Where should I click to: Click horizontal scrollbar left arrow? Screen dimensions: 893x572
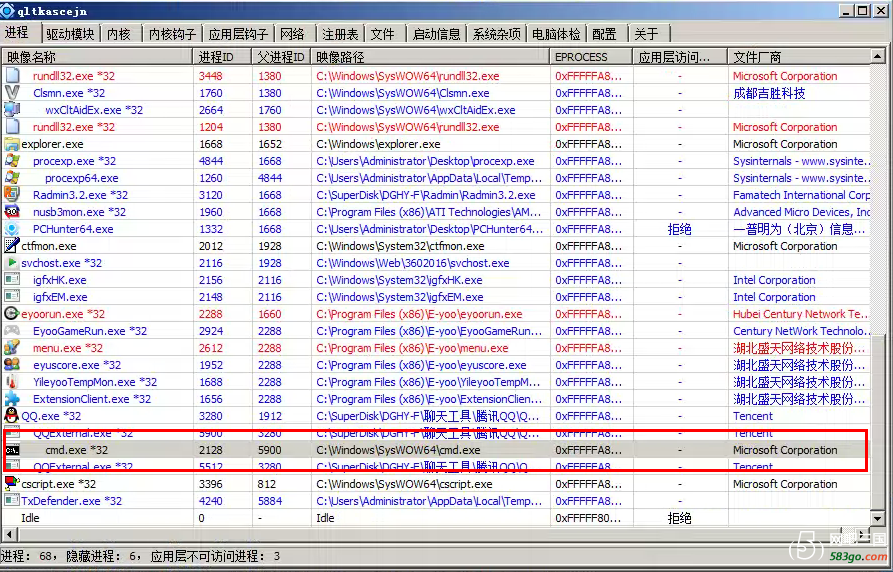(10, 534)
